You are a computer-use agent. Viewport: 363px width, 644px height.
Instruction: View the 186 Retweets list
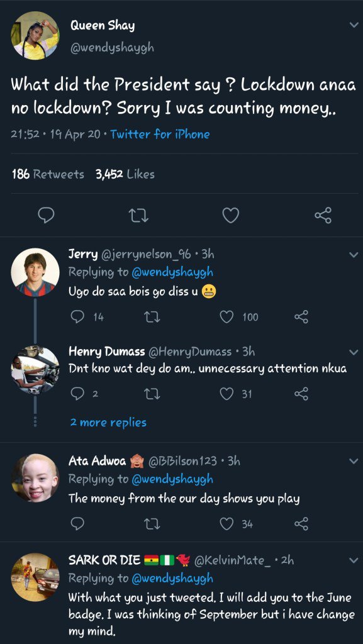tap(48, 174)
